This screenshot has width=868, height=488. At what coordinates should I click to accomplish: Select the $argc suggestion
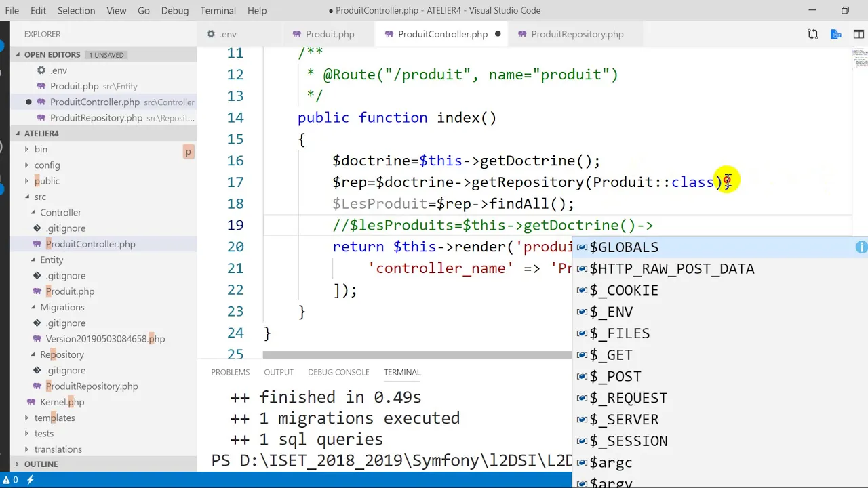point(720,463)
